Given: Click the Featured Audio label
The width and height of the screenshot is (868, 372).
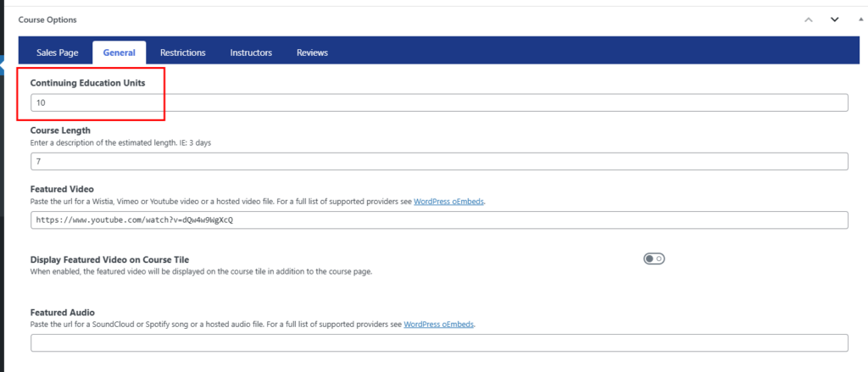Looking at the screenshot, I should 63,312.
